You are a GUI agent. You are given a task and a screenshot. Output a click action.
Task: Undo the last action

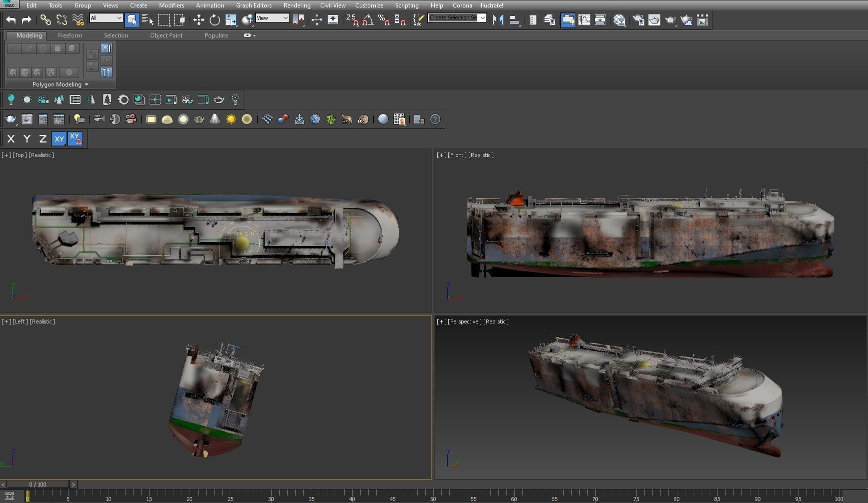coord(11,20)
